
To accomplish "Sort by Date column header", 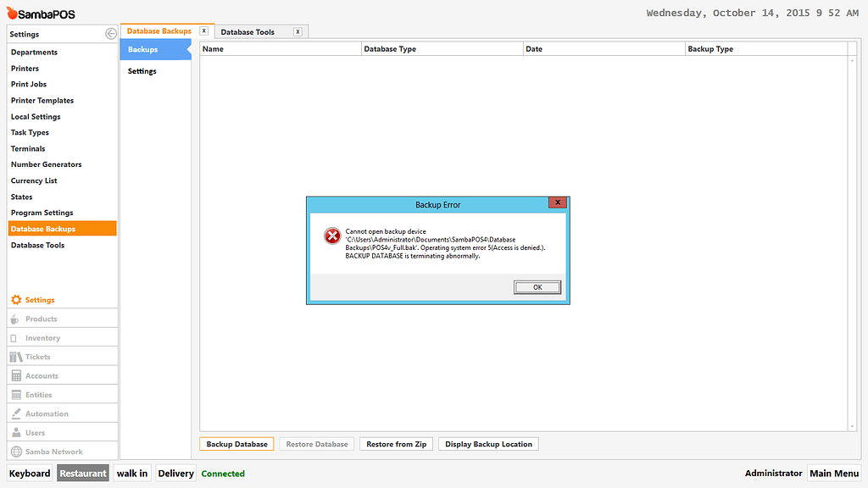I will coord(604,48).
